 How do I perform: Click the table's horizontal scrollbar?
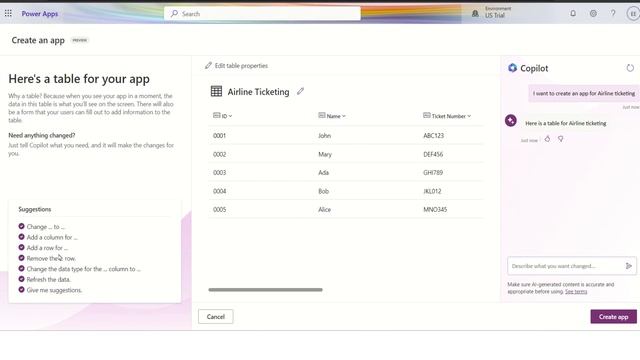point(265,290)
